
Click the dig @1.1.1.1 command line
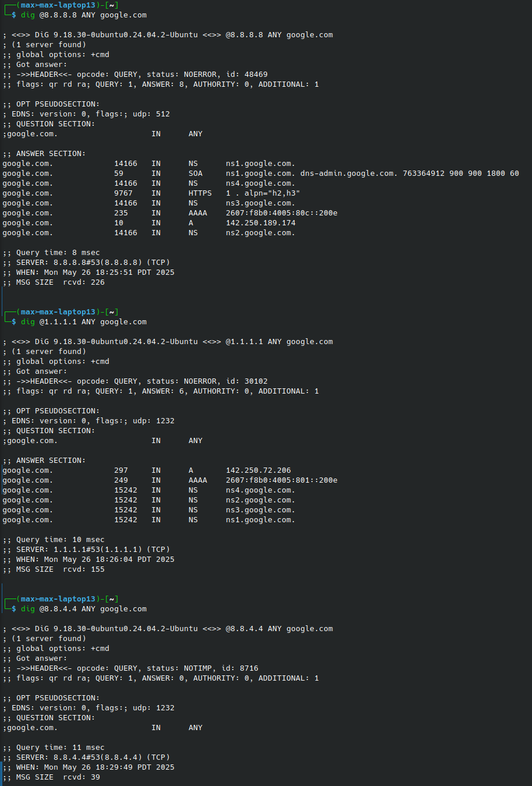pyautogui.click(x=83, y=322)
